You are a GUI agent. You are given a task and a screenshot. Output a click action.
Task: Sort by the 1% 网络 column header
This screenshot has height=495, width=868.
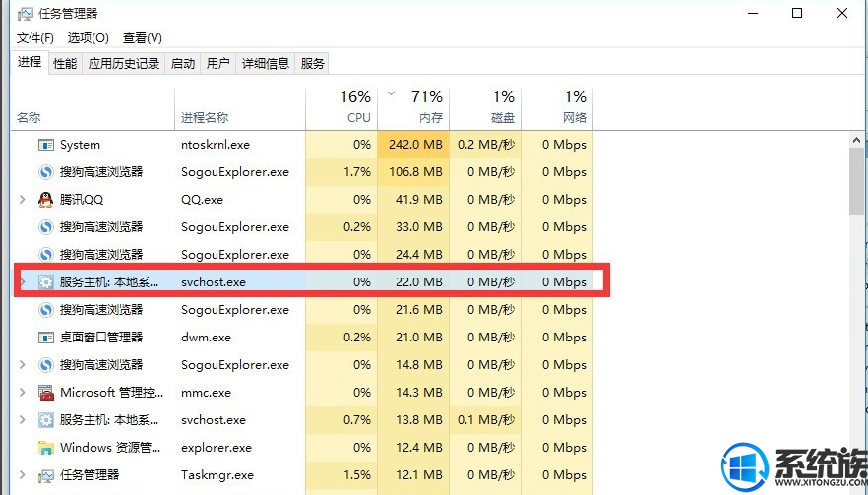[557, 108]
